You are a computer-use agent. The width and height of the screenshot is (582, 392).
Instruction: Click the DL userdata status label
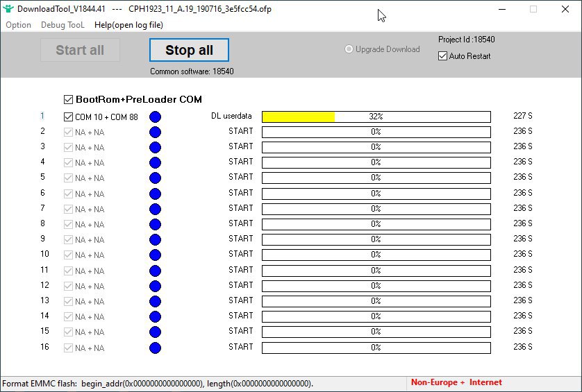click(x=231, y=116)
